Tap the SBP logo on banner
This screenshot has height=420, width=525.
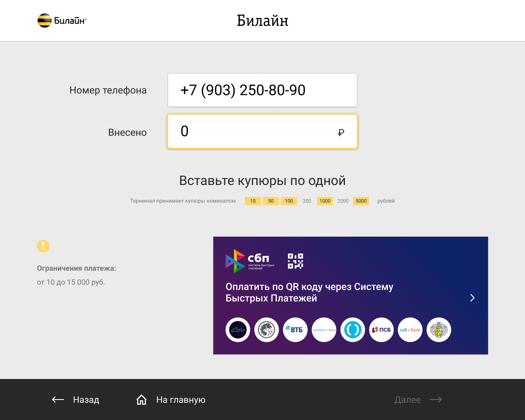(x=250, y=261)
